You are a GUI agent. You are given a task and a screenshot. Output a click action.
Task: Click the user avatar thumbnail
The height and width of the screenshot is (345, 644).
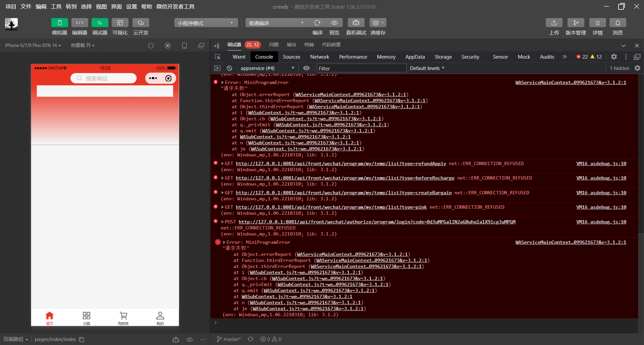[x=11, y=24]
